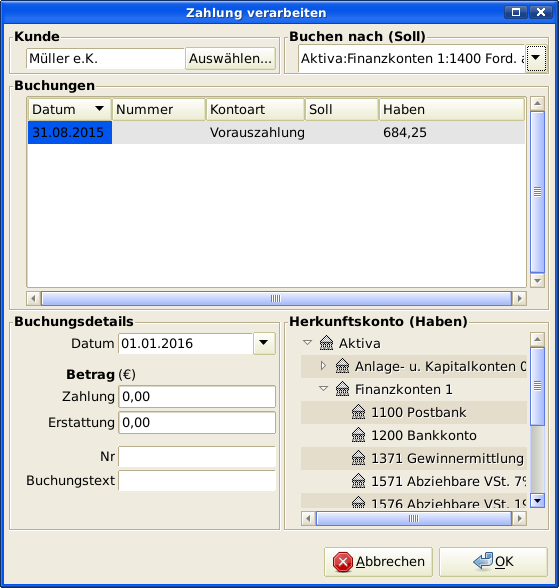Image resolution: width=559 pixels, height=588 pixels.
Task: Click the Datum field showing 01.01.2016
Action: [186, 343]
